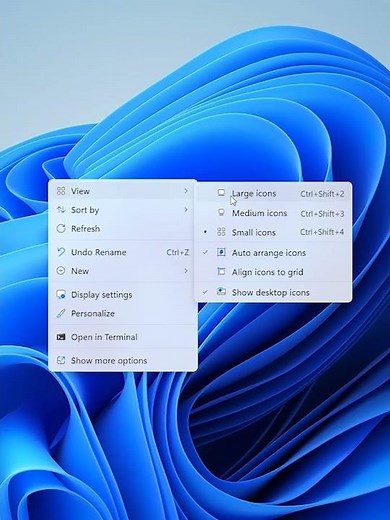
Task: Select Open in Terminal
Action: pos(123,337)
